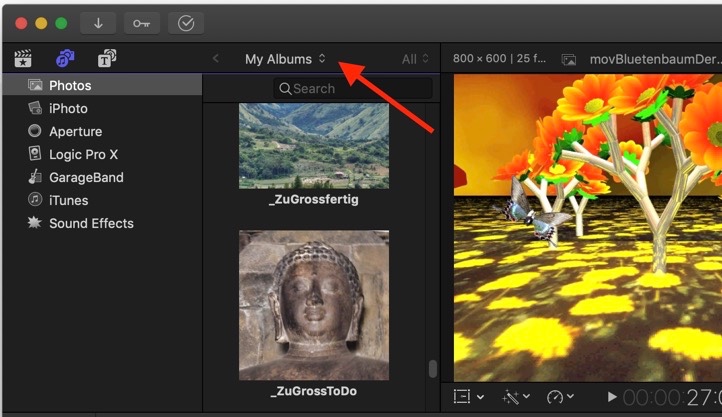The width and height of the screenshot is (722, 417).
Task: Select Photos in the sidebar
Action: point(70,86)
